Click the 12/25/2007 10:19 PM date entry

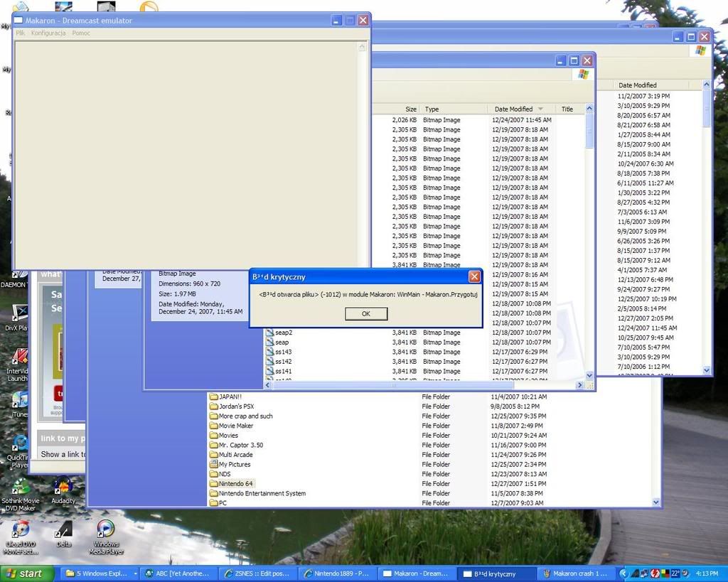(x=647, y=299)
